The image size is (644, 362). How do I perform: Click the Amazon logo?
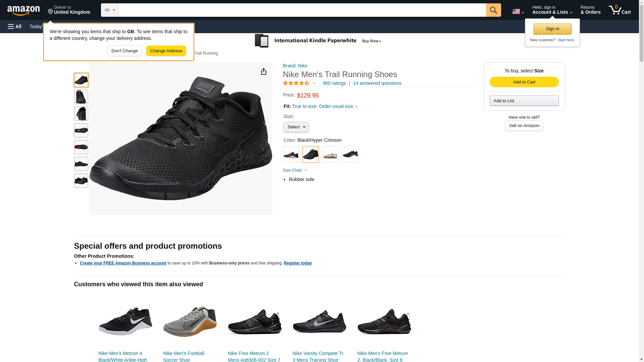[x=23, y=10]
